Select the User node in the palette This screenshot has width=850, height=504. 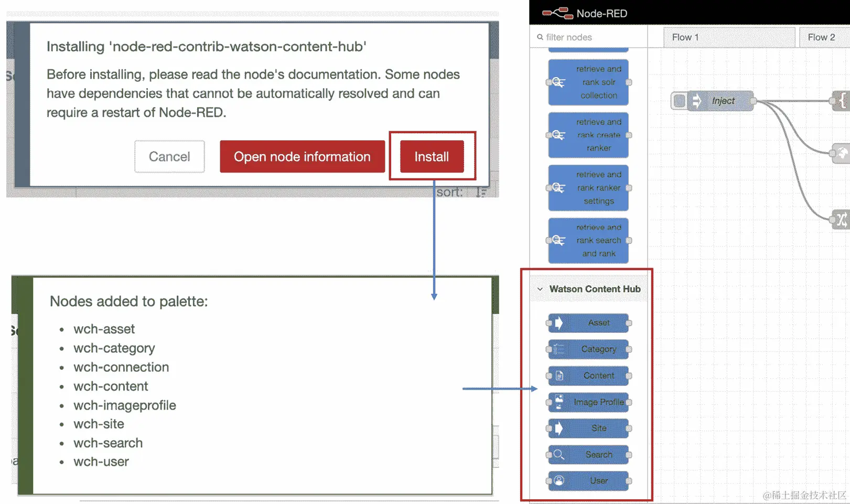pos(588,480)
